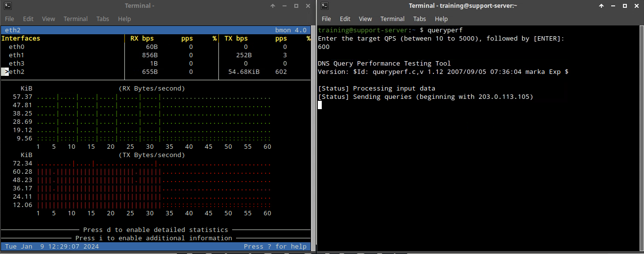
Task: Roll up the bmon terminal window with the arrow button
Action: click(273, 6)
